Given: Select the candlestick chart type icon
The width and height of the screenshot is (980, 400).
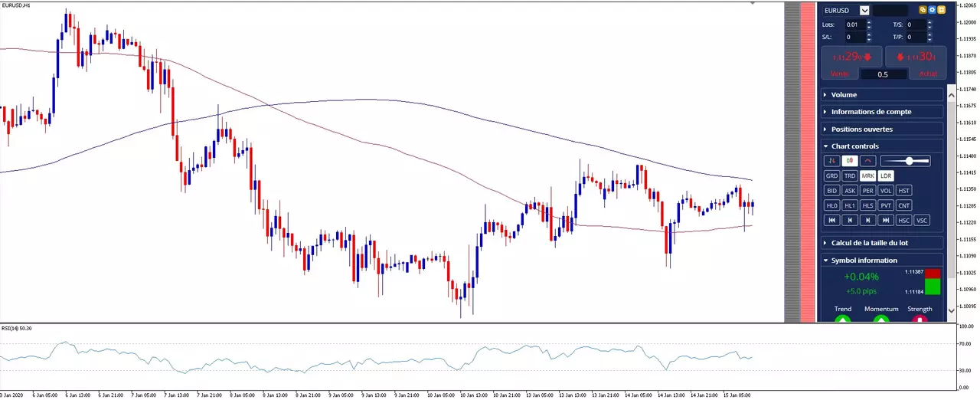Looking at the screenshot, I should tap(849, 161).
